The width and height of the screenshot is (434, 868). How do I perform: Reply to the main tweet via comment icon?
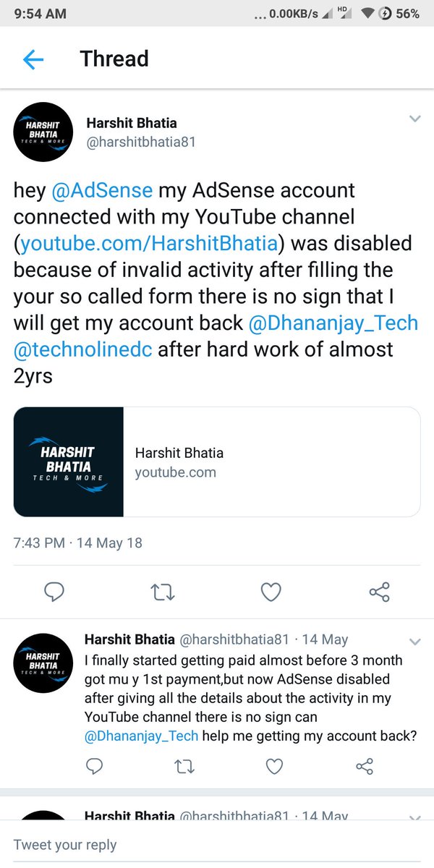pos(55,592)
